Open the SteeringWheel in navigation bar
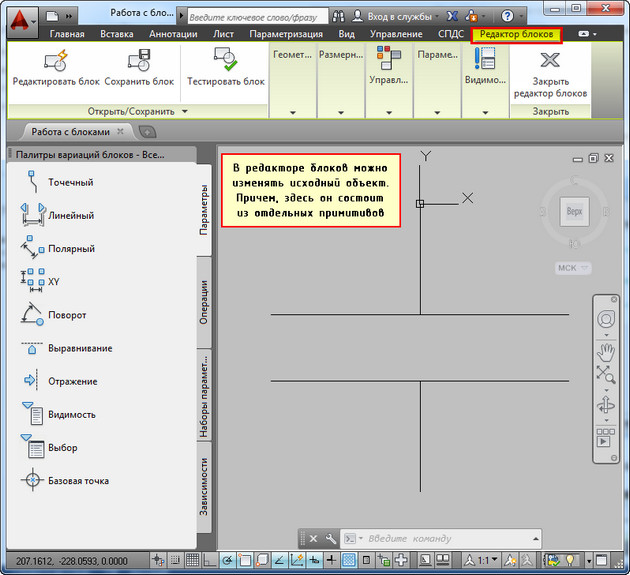The image size is (630, 575). [x=606, y=319]
